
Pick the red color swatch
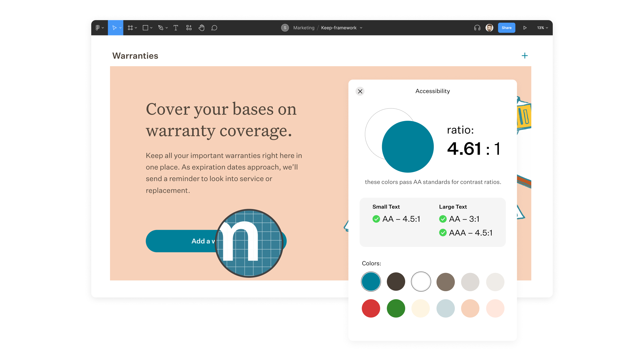click(x=371, y=308)
